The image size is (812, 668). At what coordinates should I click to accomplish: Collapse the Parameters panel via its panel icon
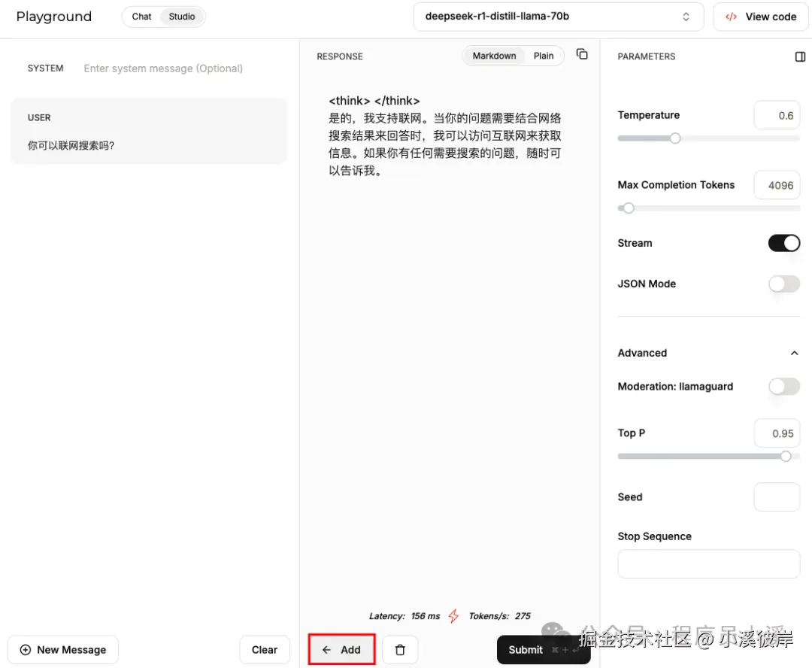[801, 56]
